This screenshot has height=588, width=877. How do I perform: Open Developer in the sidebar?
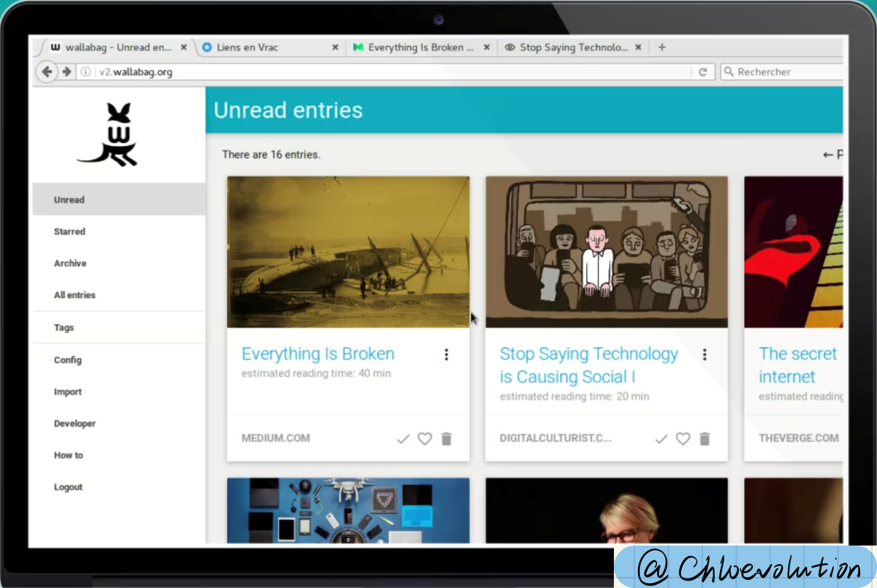(119, 424)
